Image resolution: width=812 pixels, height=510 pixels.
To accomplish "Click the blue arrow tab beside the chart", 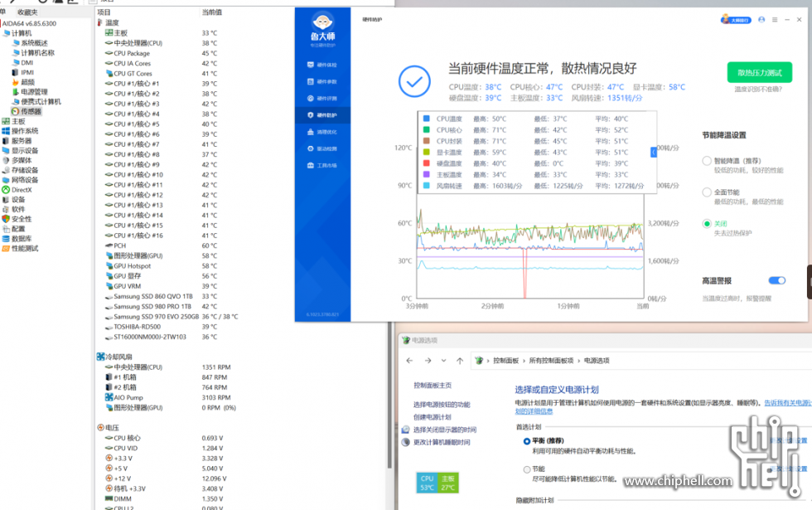I will coord(654,153).
